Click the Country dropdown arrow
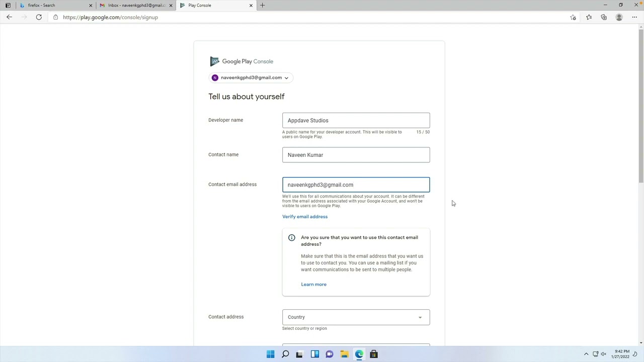Viewport: 644px width, 362px height. click(x=420, y=317)
